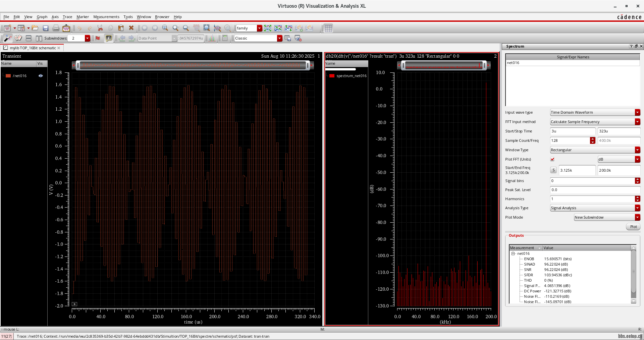Image resolution: width=644 pixels, height=340 pixels.
Task: Click the hide workspace eye icon
Action: 298,38
